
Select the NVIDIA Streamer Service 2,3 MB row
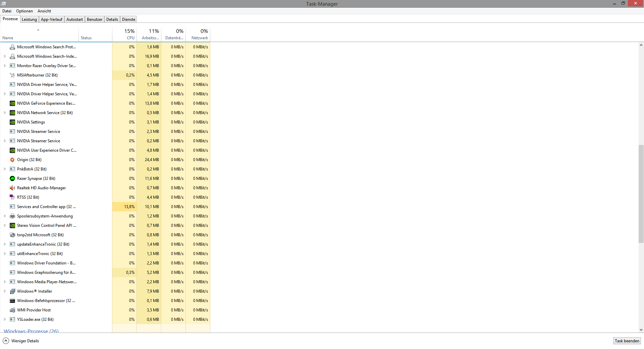[105, 132]
